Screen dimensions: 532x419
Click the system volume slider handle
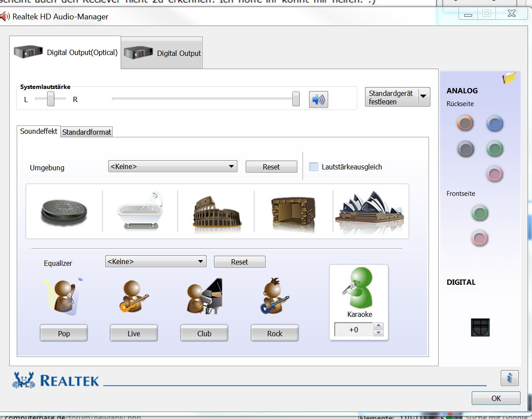[296, 99]
